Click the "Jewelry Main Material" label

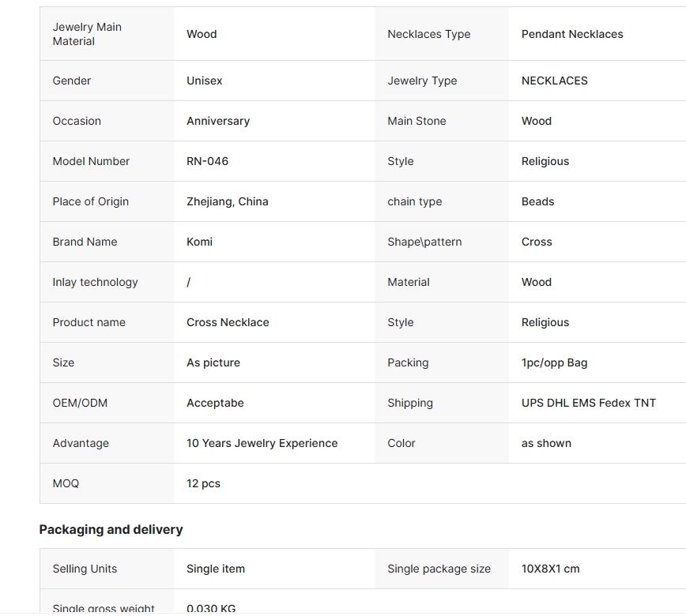point(87,34)
